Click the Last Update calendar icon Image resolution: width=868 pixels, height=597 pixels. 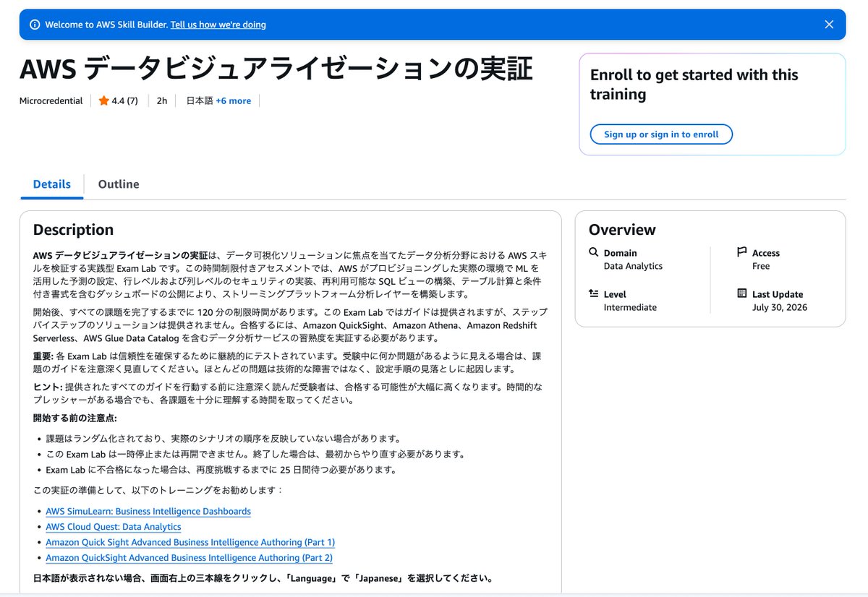point(741,293)
